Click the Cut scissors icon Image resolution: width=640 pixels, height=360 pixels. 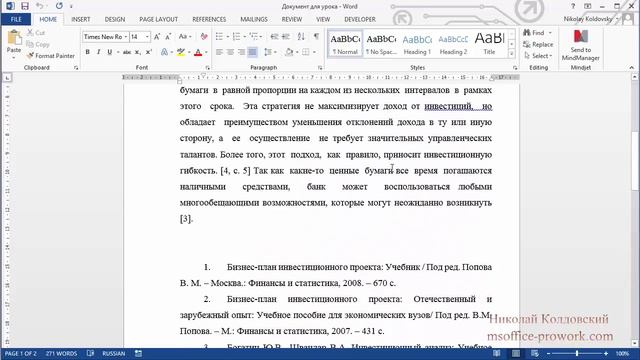(30, 33)
